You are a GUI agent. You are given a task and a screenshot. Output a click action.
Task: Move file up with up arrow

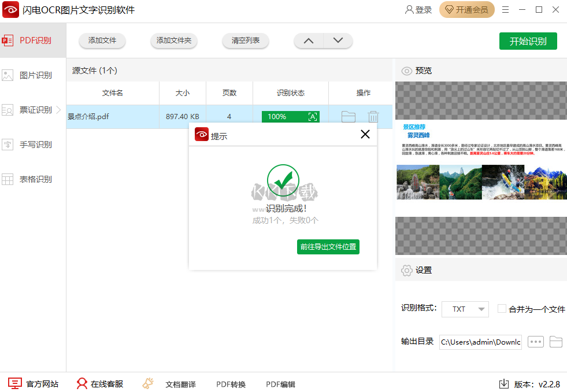309,40
